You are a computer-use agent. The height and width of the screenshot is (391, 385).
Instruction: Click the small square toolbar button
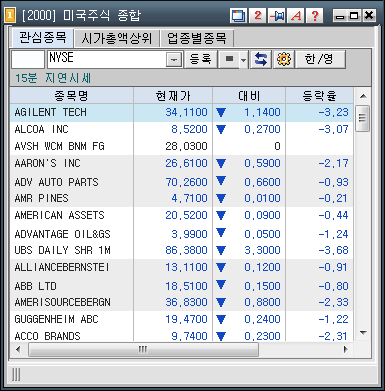229,60
